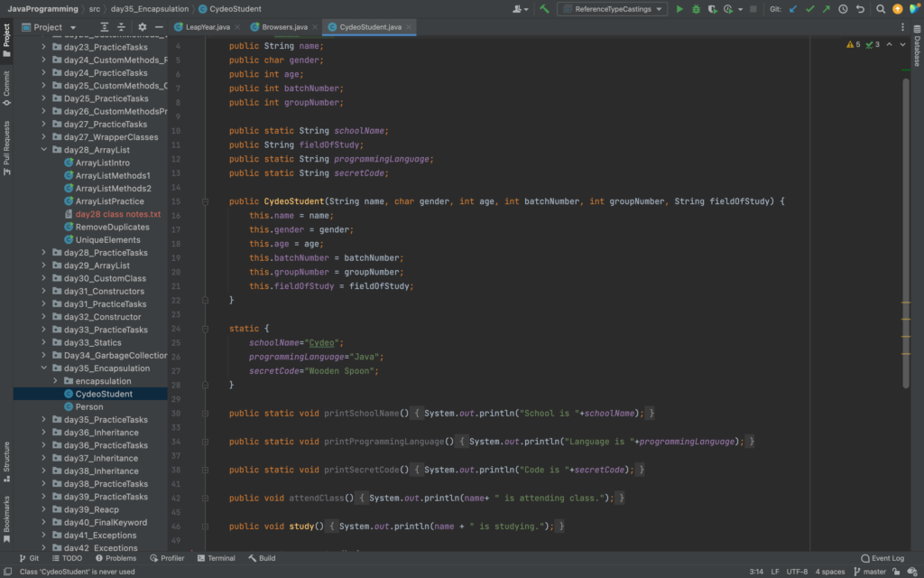Viewport: 924px width, 578px height.
Task: Collapse all nodes in Project tree
Action: [123, 27]
